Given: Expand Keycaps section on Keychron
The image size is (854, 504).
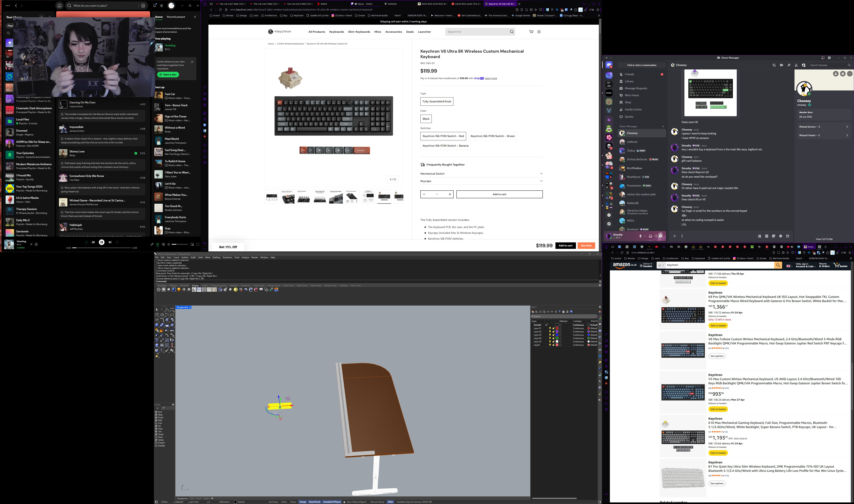Looking at the screenshot, I should (x=481, y=181).
